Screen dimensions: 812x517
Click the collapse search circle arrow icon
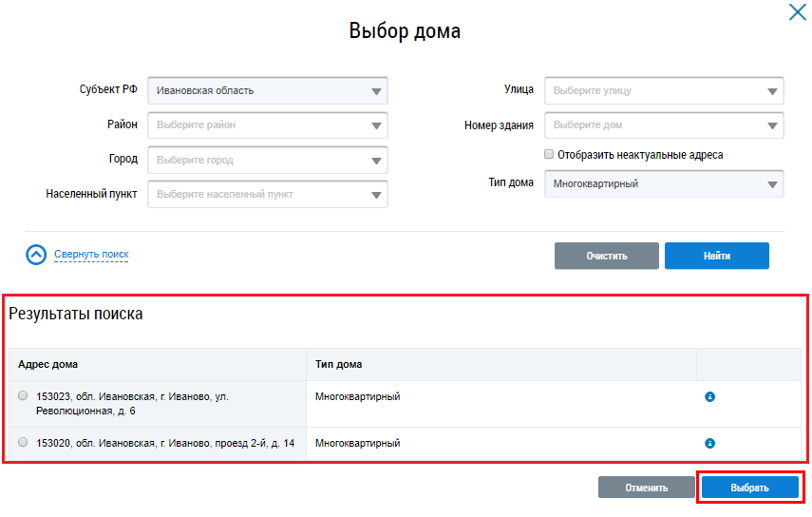(36, 255)
